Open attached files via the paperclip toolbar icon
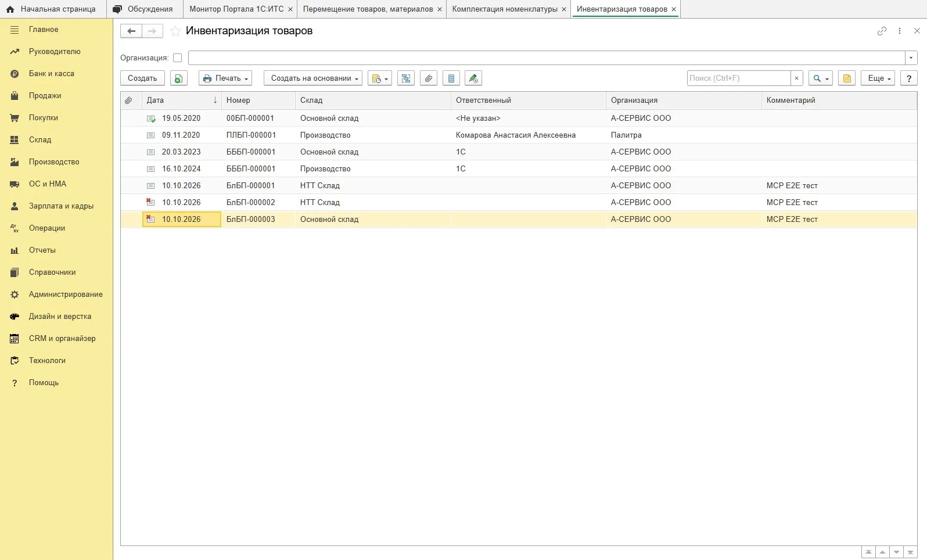Image resolution: width=927 pixels, height=560 pixels. point(429,78)
